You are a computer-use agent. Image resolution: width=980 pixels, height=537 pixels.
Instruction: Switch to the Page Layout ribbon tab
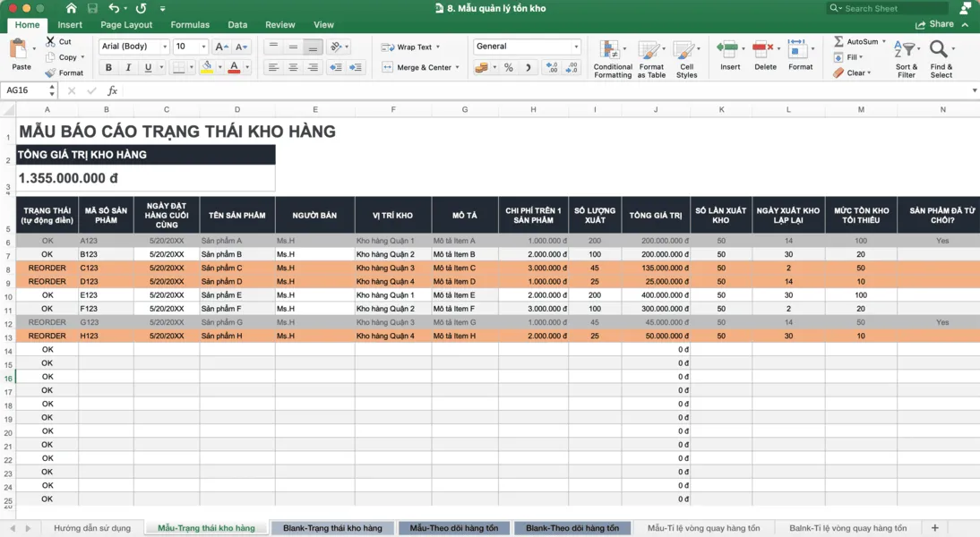tap(126, 25)
